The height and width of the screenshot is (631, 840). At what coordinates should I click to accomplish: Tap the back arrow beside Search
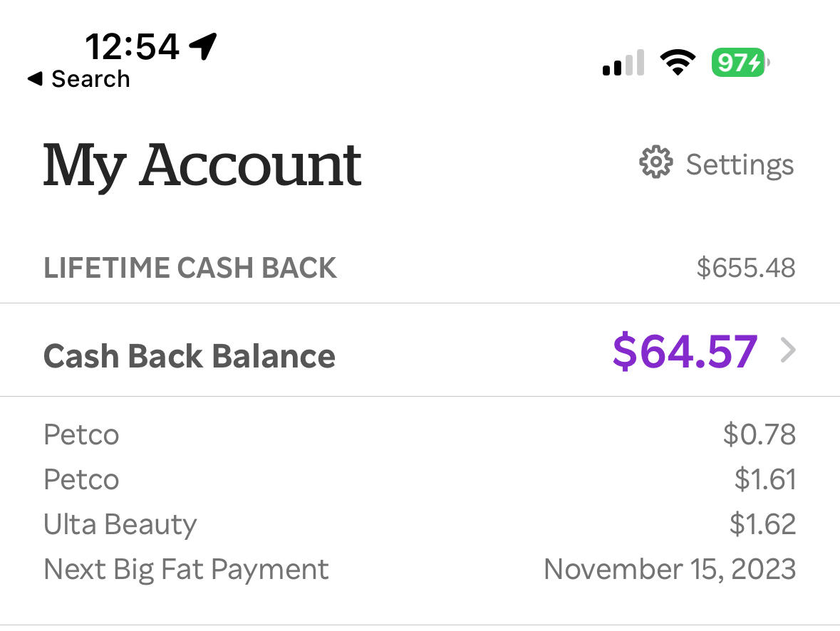36,79
